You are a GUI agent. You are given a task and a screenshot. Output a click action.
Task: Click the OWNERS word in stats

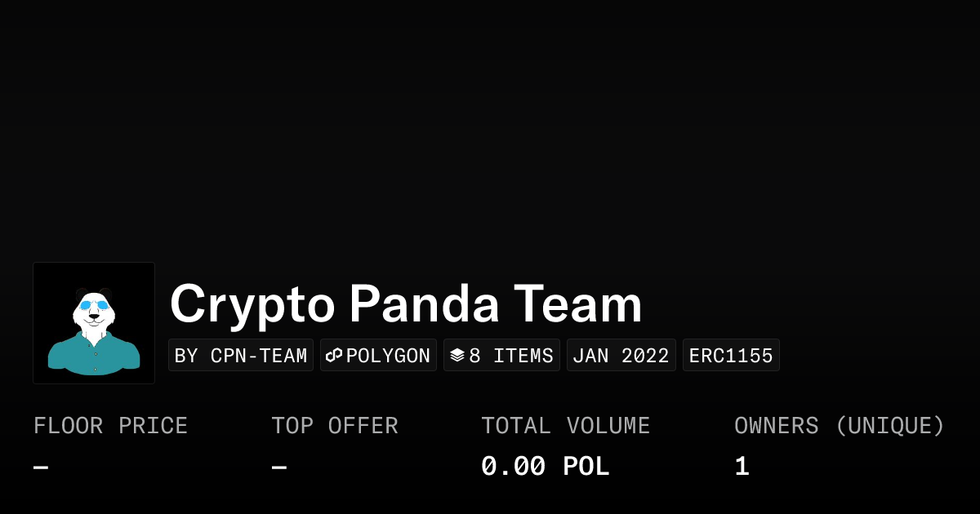[x=776, y=426]
